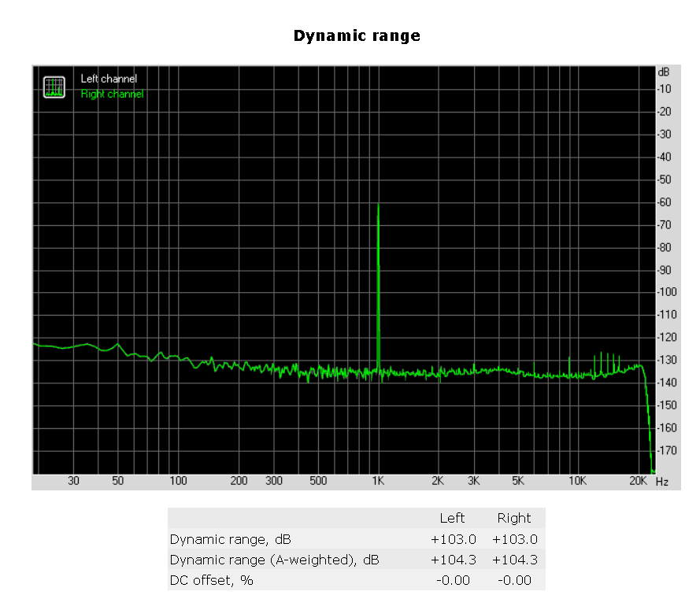Click the 10K frequency axis label

pyautogui.click(x=577, y=481)
